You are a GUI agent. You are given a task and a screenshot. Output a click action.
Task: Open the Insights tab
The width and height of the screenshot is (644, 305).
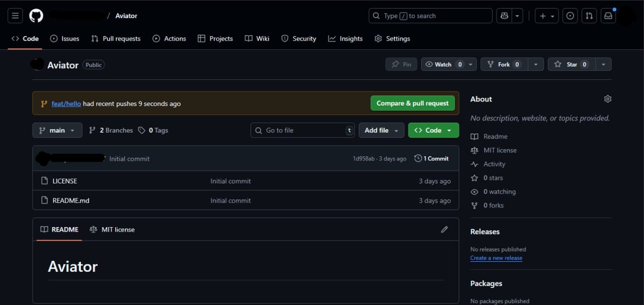pos(345,38)
